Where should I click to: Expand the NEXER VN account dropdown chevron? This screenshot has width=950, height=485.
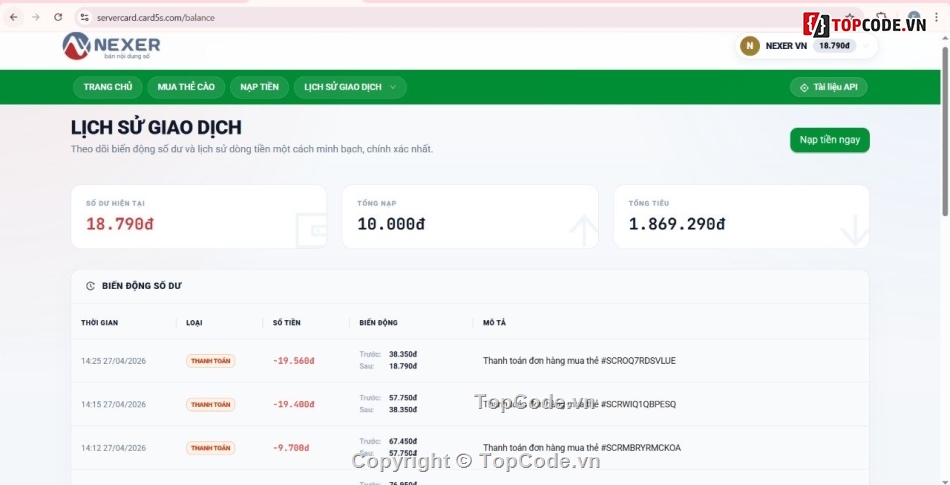866,46
